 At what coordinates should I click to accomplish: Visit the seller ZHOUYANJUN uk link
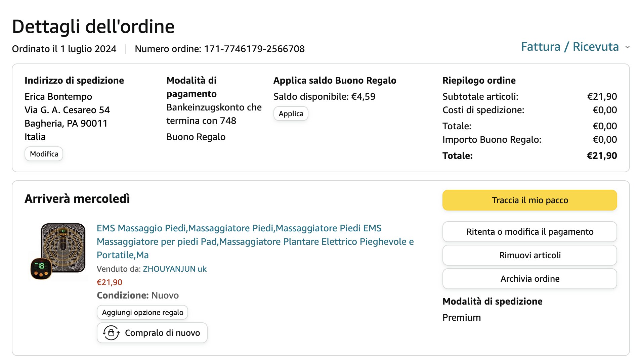(174, 269)
